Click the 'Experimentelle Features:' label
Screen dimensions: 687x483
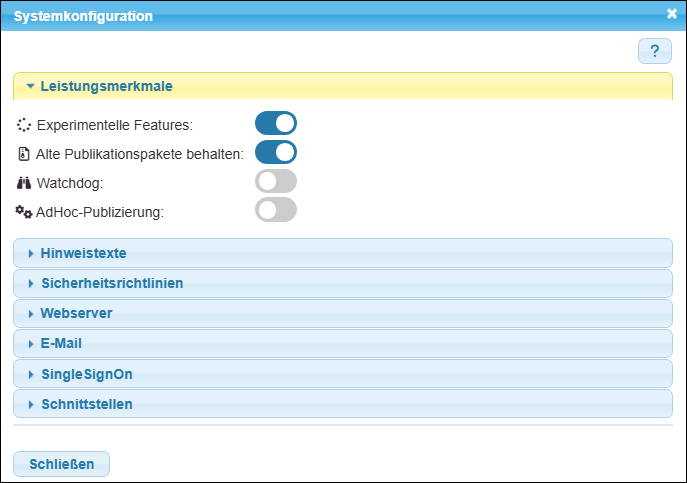point(115,125)
